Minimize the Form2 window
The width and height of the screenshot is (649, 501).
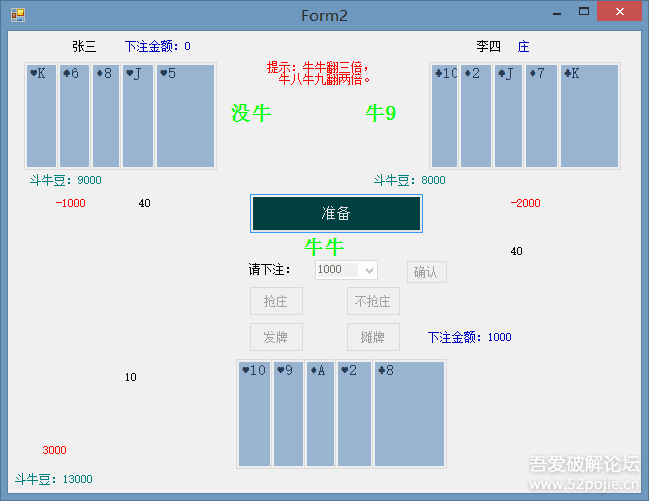click(x=557, y=12)
